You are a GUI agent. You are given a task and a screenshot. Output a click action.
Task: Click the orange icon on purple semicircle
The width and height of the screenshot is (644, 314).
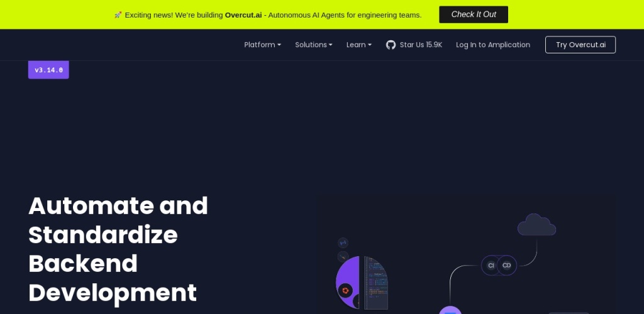pos(345,290)
